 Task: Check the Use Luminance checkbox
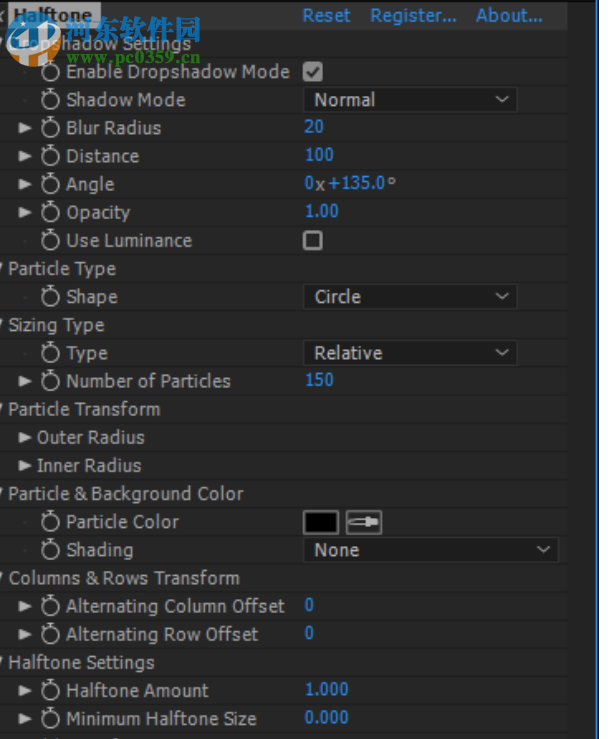click(x=313, y=240)
